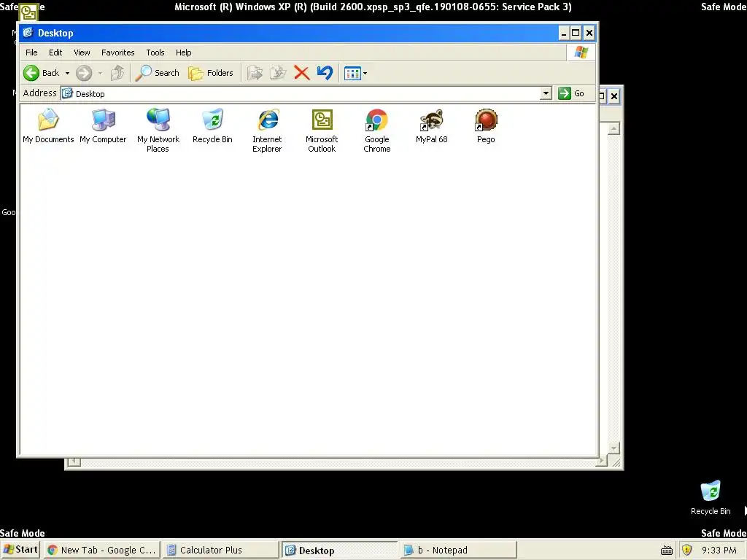Click the security shield tray icon
This screenshot has height=560, width=747.
click(x=686, y=550)
